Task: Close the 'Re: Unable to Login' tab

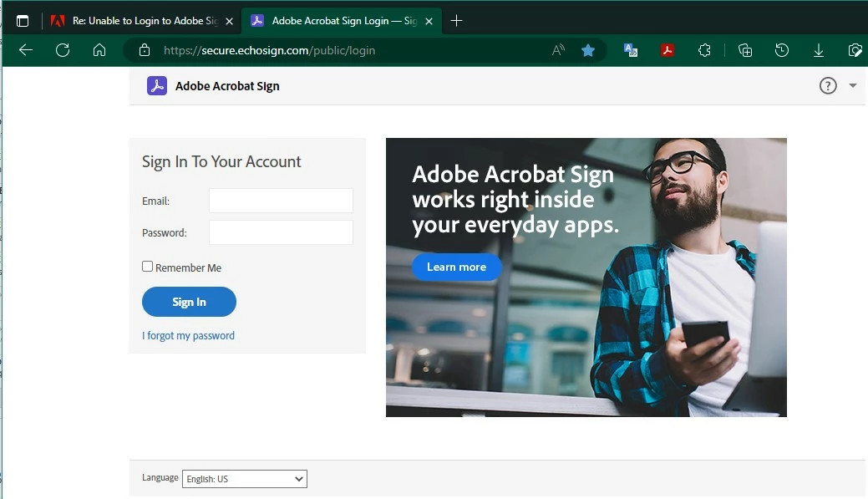Action: point(229,21)
